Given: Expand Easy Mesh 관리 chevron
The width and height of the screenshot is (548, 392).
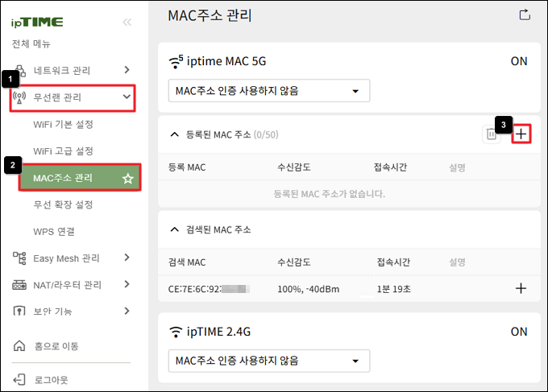Looking at the screenshot, I should coord(127,258).
